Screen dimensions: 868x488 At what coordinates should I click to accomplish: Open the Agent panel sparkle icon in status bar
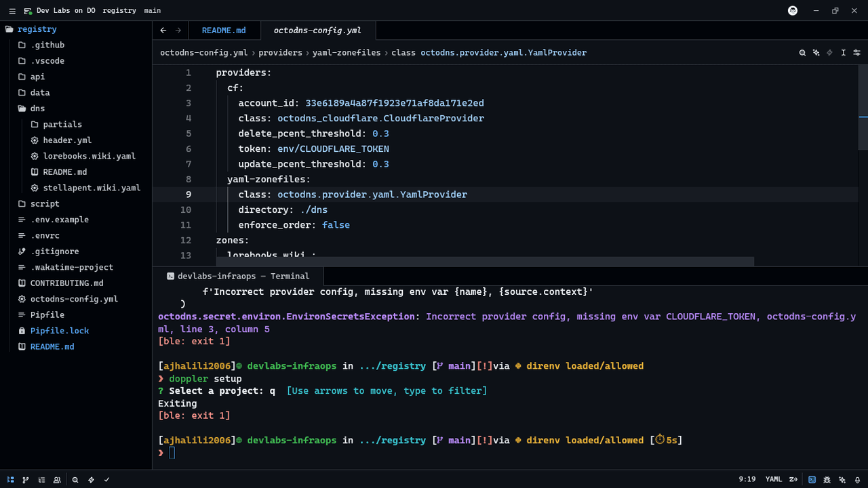pyautogui.click(x=842, y=480)
